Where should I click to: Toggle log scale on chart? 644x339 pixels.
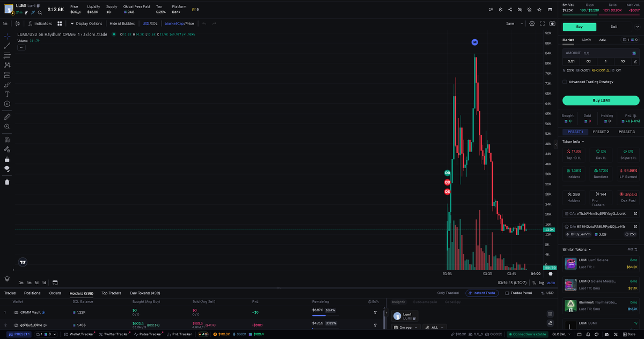(541, 283)
